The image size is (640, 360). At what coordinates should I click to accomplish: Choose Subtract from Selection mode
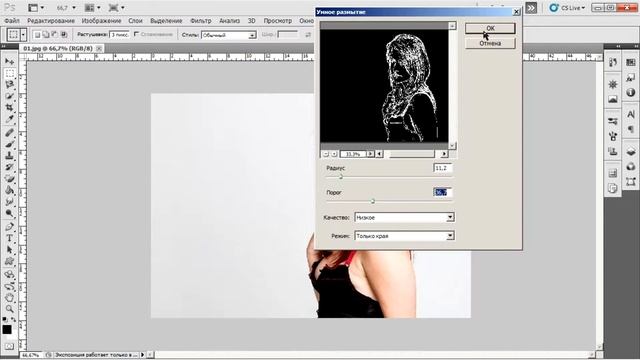click(x=55, y=35)
